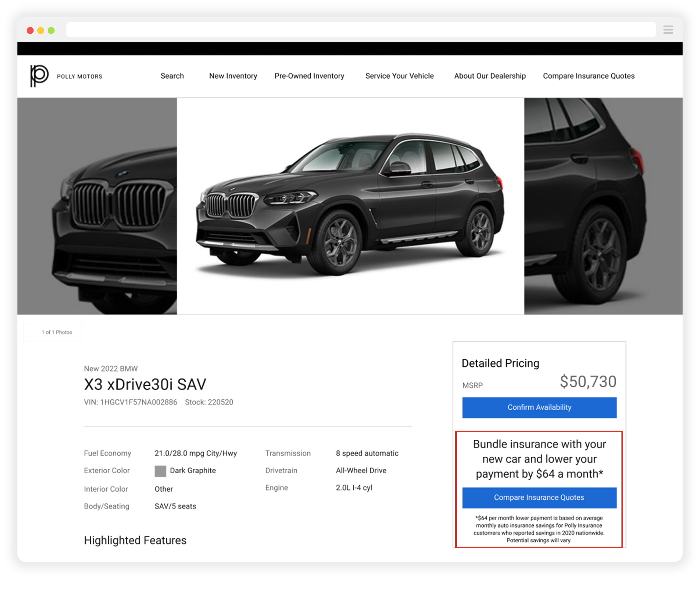Click the right blurred rear-wheel image
This screenshot has width=700, height=590.
click(603, 206)
